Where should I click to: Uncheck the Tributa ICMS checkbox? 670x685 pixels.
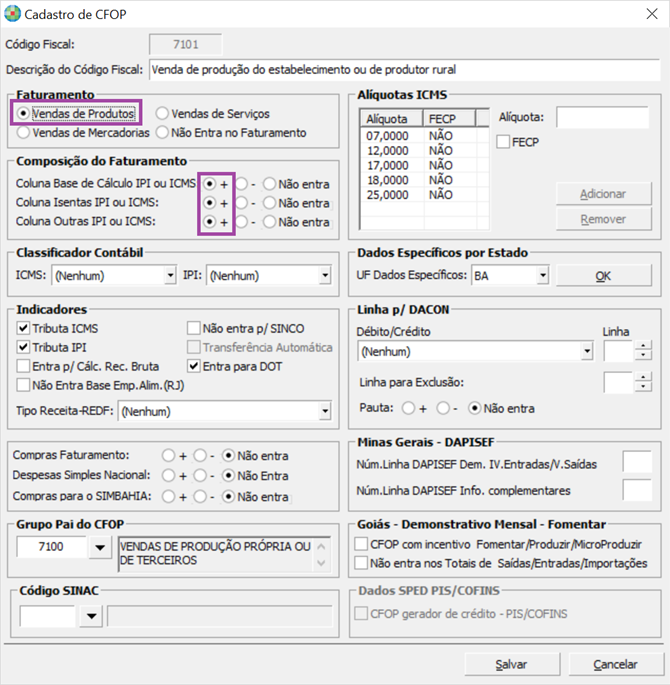click(x=24, y=328)
